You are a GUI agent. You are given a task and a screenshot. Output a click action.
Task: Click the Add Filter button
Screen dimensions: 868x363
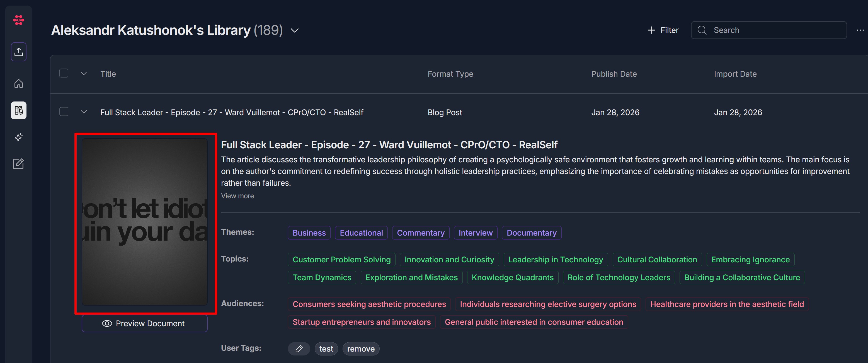663,30
